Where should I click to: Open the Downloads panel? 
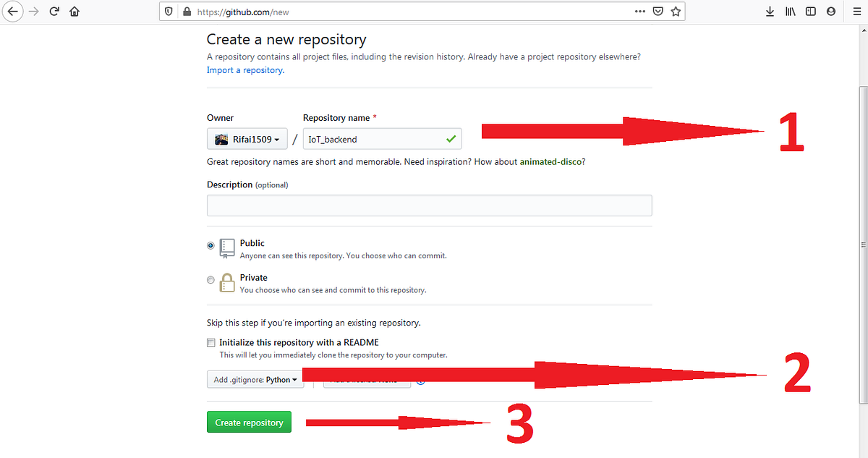pyautogui.click(x=770, y=11)
